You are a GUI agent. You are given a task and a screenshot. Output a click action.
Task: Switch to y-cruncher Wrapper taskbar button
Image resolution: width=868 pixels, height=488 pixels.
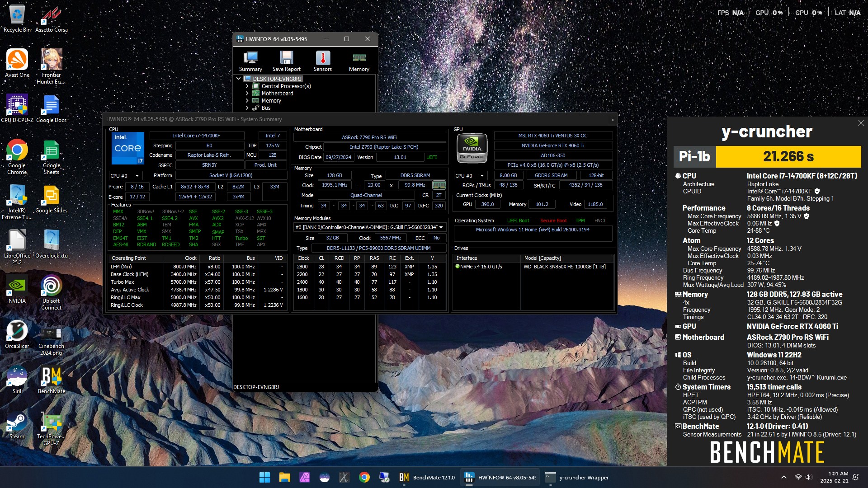[x=577, y=477]
